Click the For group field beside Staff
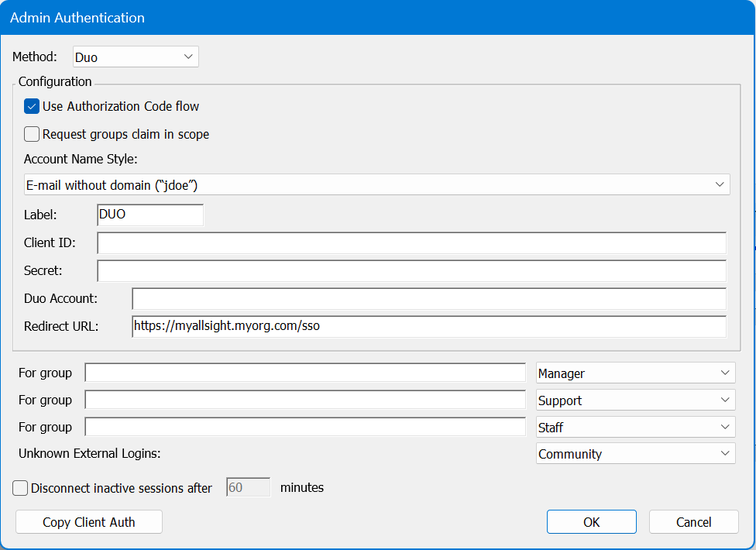This screenshot has width=756, height=550. click(x=305, y=428)
